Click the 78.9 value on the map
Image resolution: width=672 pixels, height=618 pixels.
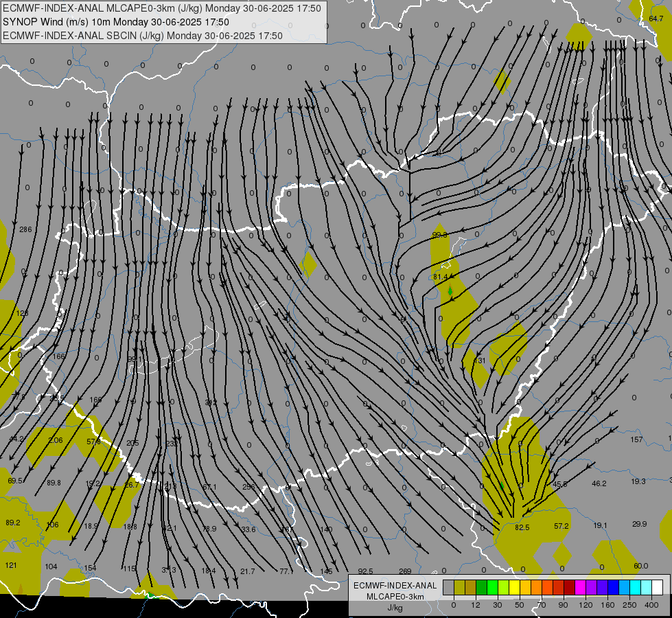[209, 529]
